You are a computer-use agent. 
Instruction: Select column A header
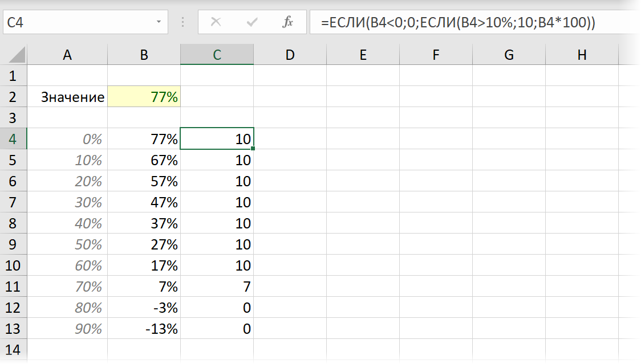(67, 55)
